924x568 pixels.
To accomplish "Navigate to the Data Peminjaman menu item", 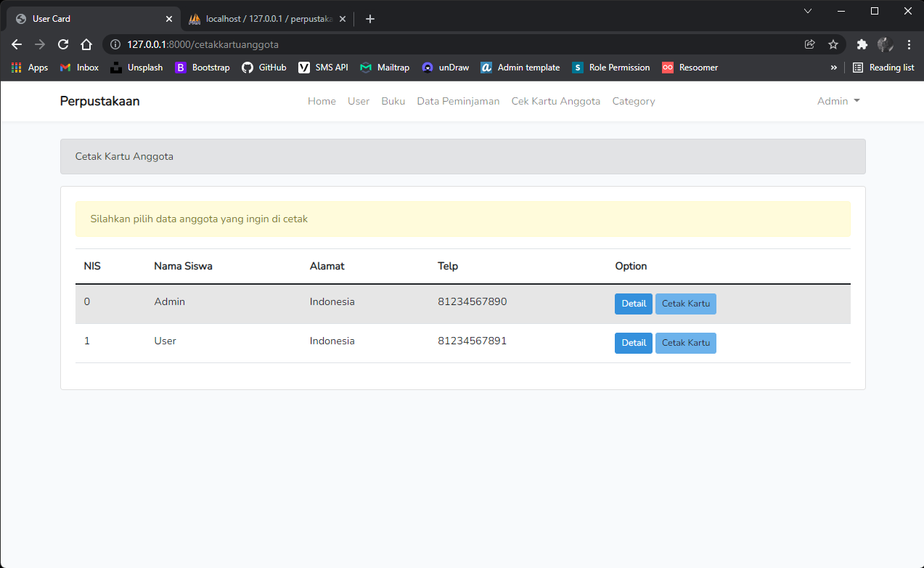I will [x=458, y=101].
